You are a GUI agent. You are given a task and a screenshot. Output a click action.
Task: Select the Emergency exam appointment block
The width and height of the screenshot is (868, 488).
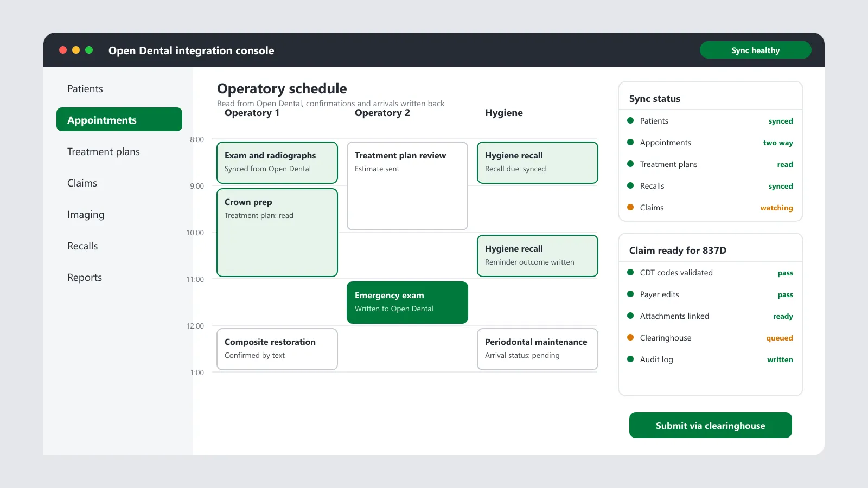point(407,303)
